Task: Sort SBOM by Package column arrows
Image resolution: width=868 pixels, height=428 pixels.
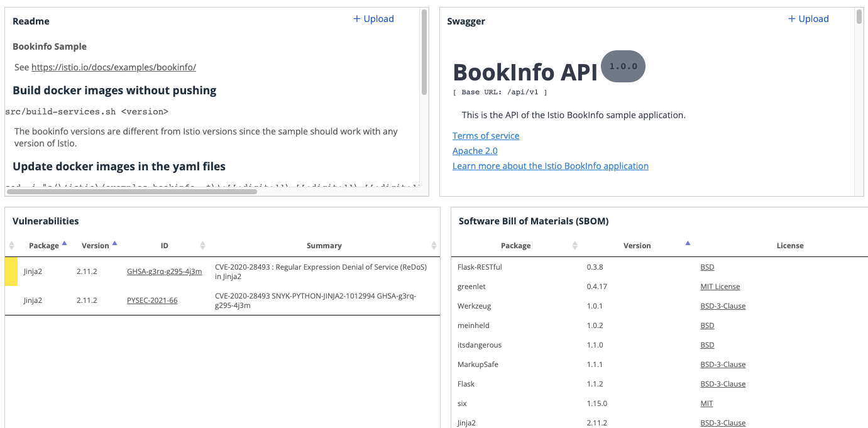Action: (x=574, y=246)
